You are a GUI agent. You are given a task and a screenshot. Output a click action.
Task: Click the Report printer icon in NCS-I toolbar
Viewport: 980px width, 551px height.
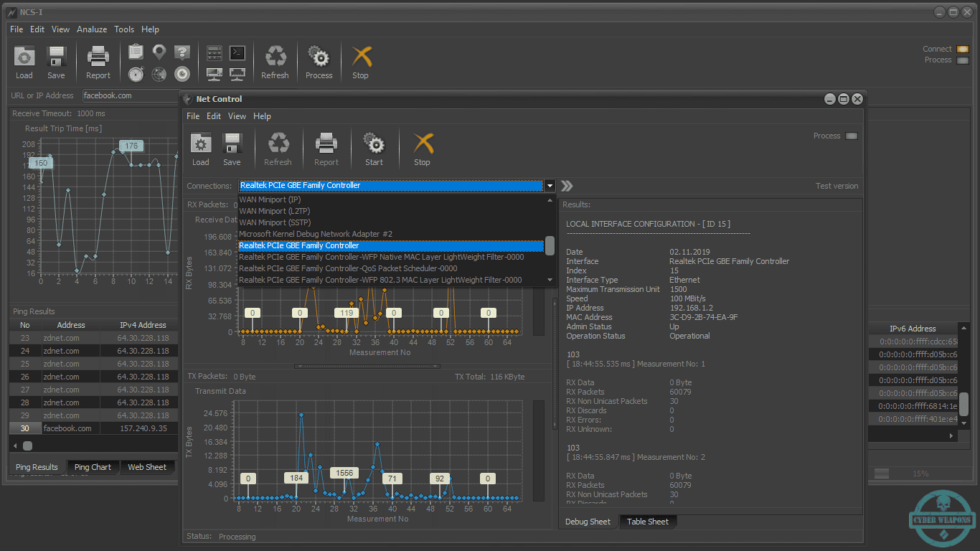tap(98, 57)
